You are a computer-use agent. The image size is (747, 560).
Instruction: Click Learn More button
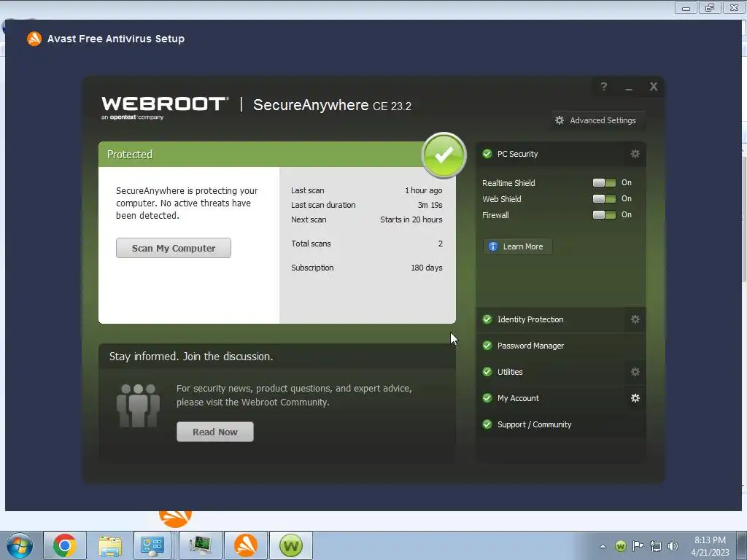(517, 246)
